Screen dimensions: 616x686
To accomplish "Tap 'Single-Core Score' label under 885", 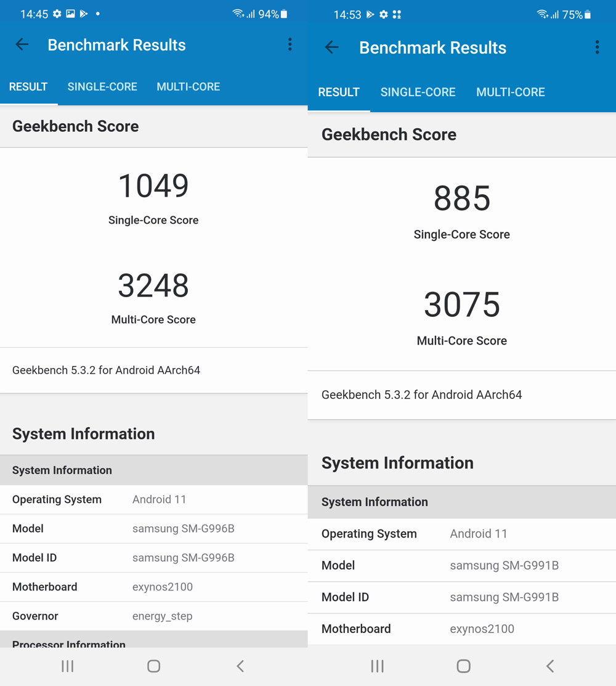I will tap(462, 234).
